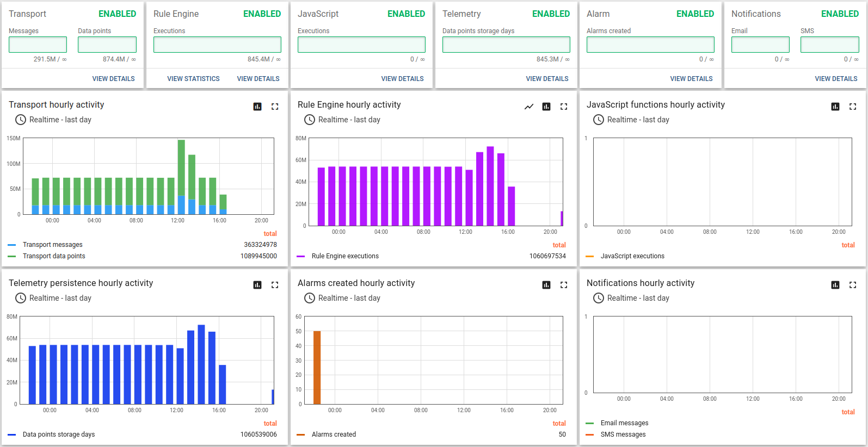The height and width of the screenshot is (447, 868).
Task: Click the orange bar in Alarms created chart
Action: (317, 367)
